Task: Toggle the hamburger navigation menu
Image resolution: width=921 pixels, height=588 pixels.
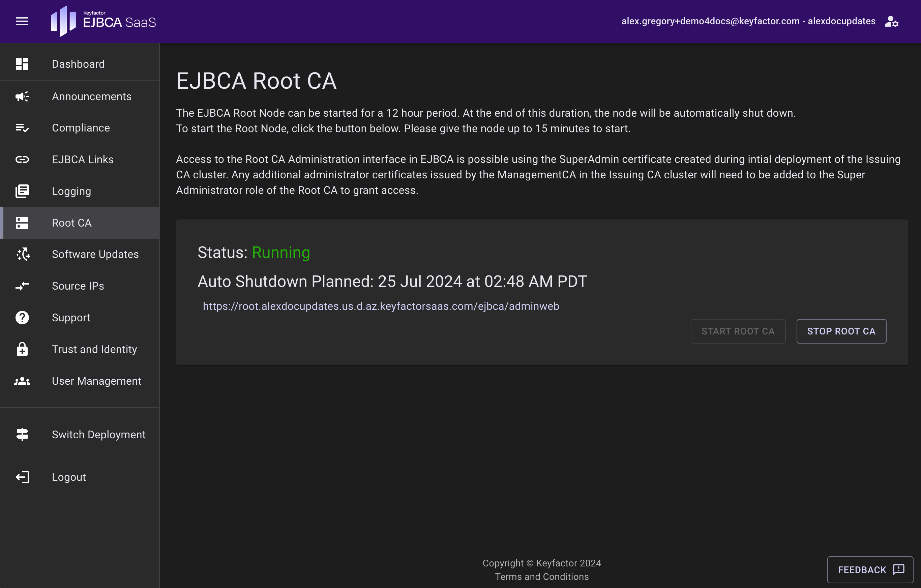Action: point(22,22)
